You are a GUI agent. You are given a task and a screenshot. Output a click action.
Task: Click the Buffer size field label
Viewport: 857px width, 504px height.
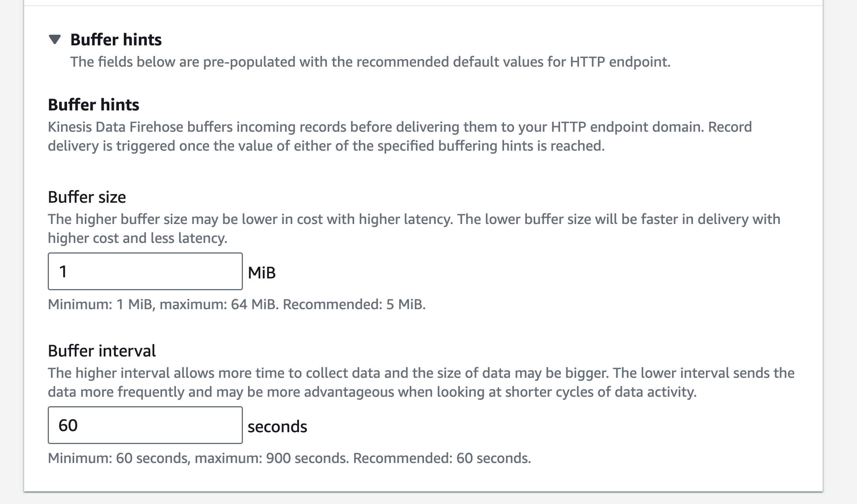[87, 197]
